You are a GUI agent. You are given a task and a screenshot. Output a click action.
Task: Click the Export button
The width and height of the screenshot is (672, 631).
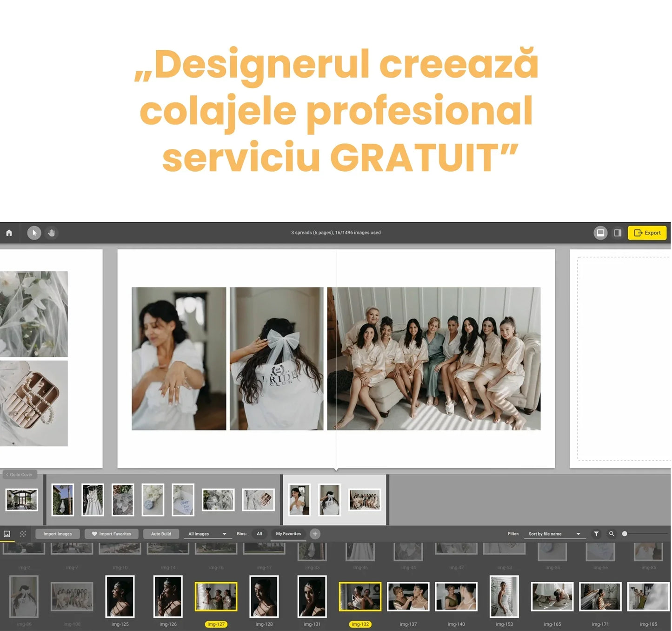647,233
